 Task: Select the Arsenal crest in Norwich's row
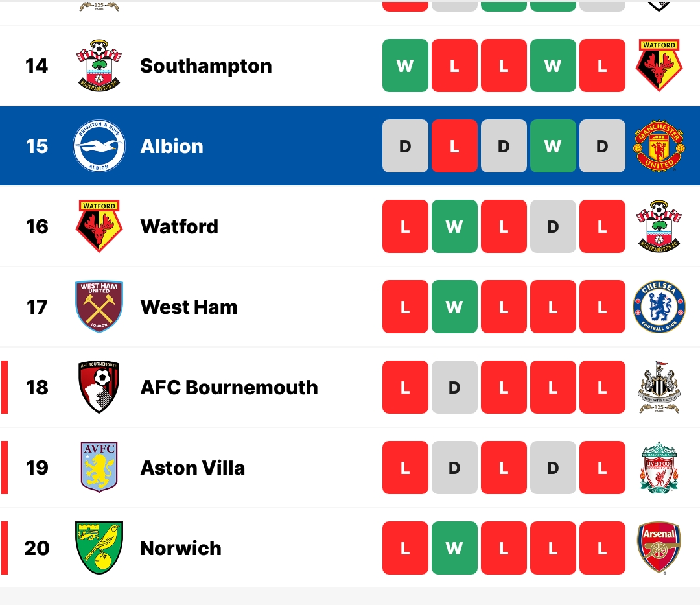(x=659, y=548)
